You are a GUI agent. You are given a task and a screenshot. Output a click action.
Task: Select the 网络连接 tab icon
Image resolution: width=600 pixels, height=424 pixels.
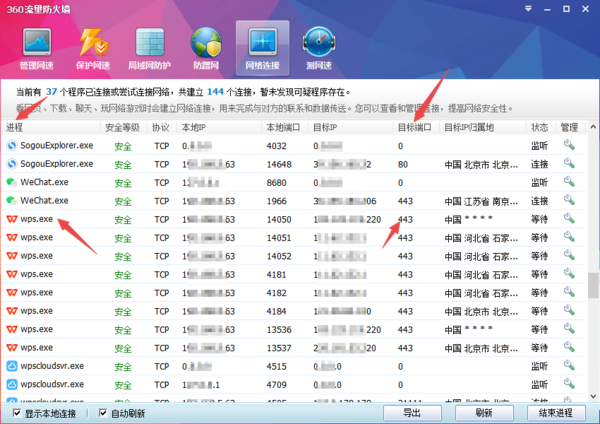[262, 49]
